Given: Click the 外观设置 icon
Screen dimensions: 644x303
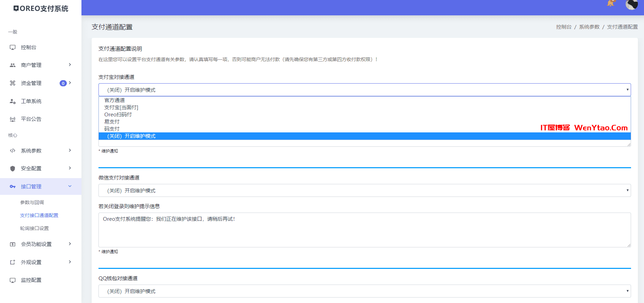Looking at the screenshot, I should (13, 262).
